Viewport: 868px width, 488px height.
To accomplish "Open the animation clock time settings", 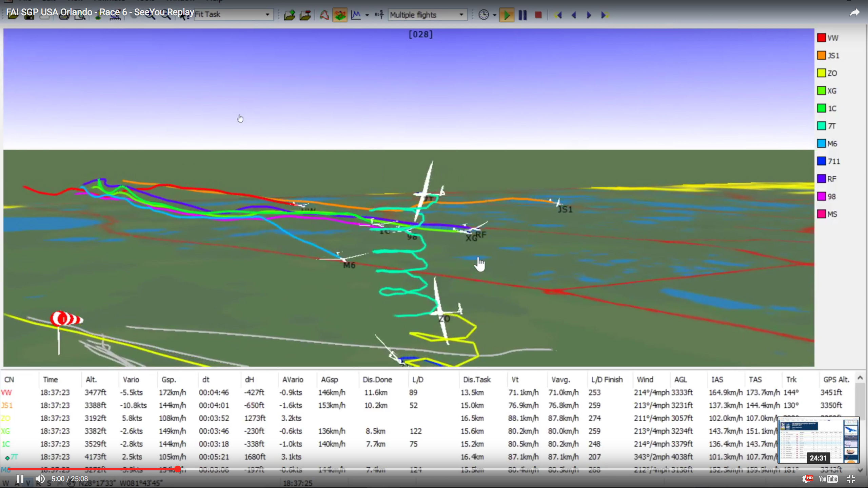I will 484,15.
